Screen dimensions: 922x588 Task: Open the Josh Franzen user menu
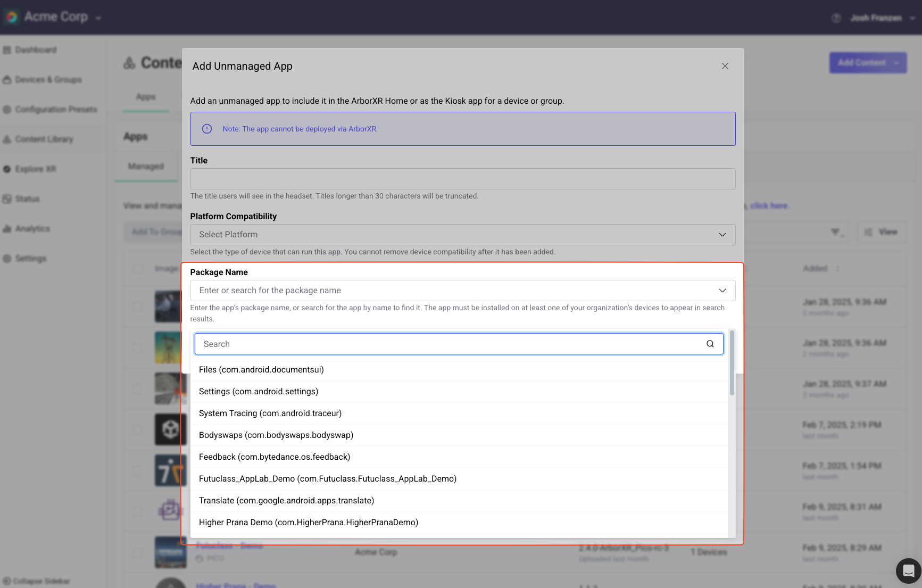click(x=882, y=18)
